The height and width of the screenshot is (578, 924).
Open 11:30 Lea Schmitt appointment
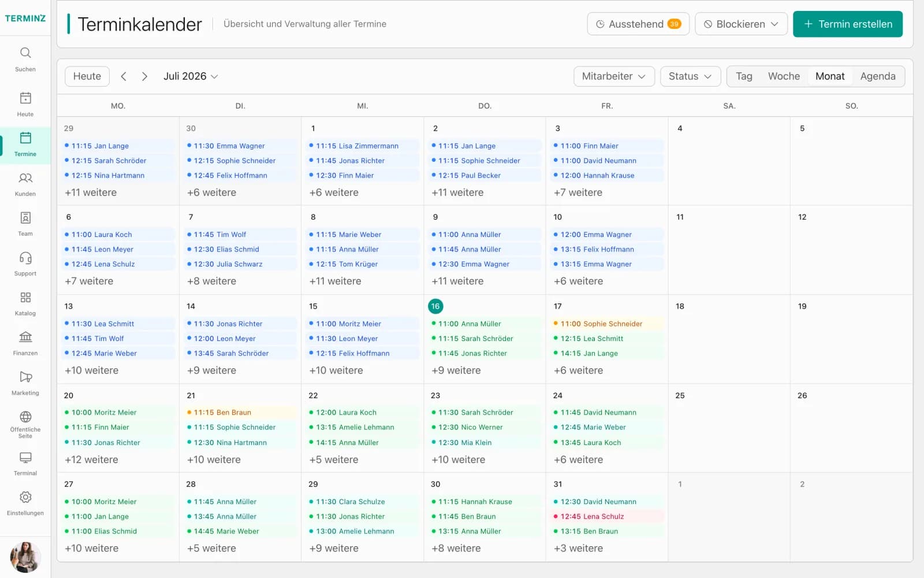118,324
